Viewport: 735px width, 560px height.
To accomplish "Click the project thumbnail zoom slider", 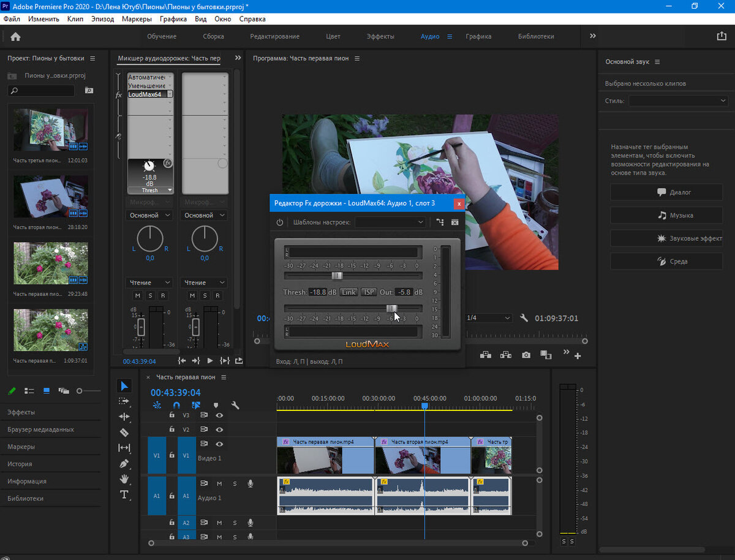I will tap(89, 390).
